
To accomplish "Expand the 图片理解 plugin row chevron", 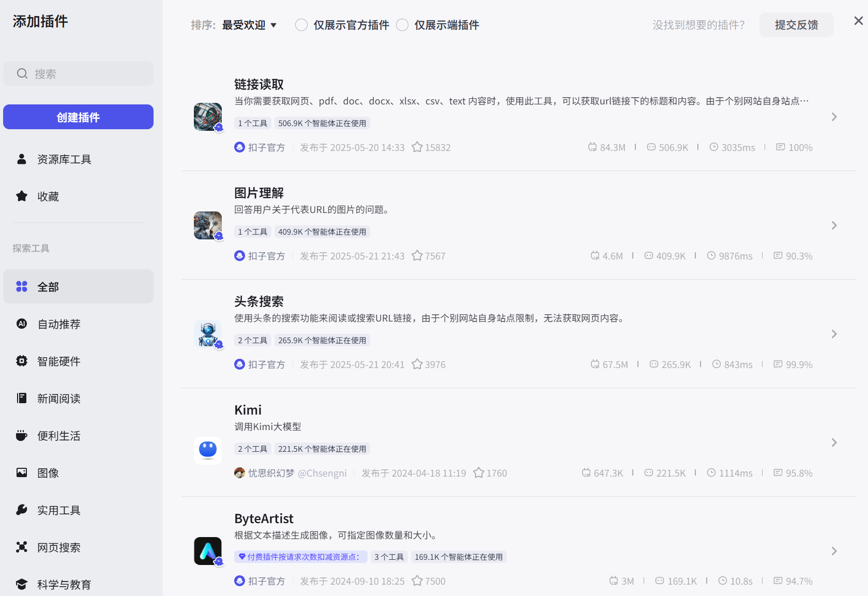I will coord(834,225).
